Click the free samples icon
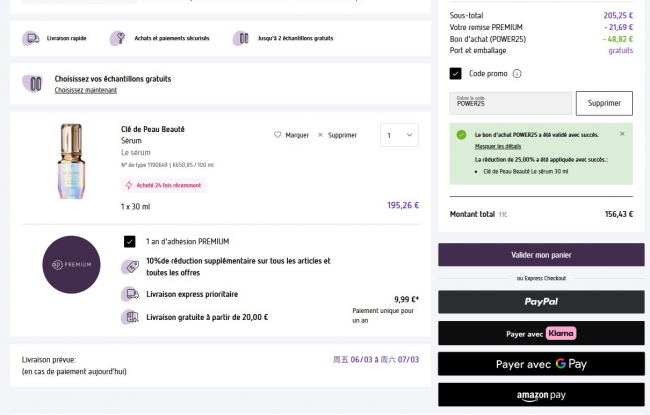650x415 pixels. point(240,39)
